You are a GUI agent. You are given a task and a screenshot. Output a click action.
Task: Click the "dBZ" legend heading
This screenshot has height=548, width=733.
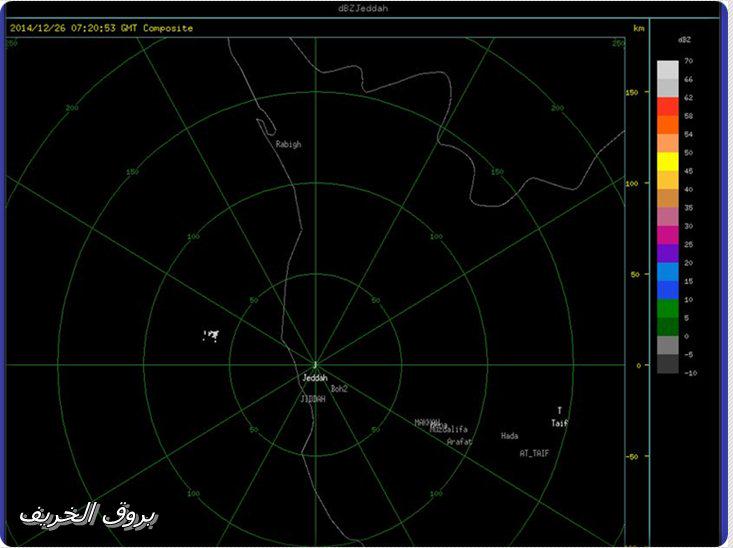(x=684, y=40)
